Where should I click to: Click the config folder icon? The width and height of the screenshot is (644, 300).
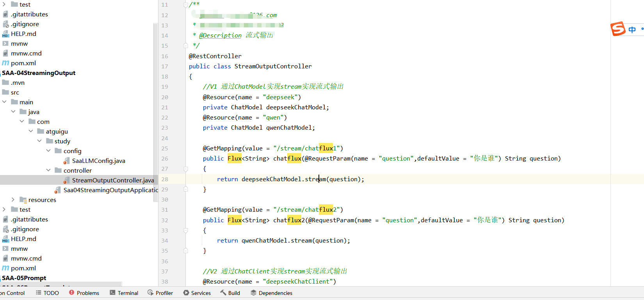point(58,151)
